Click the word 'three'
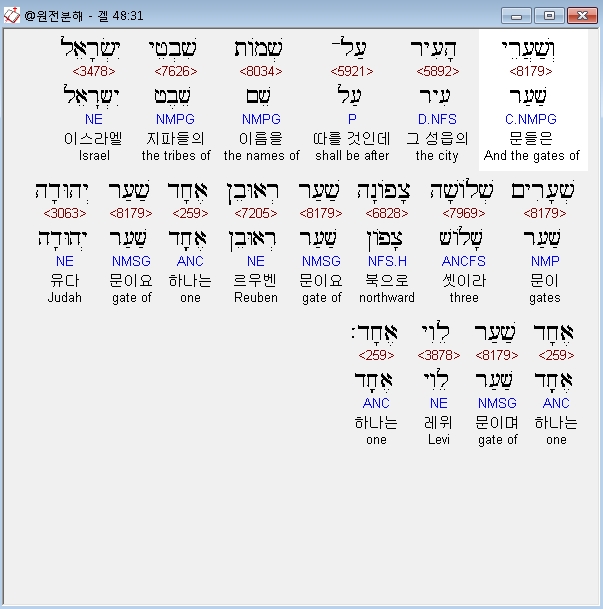The image size is (603, 609). point(464,298)
